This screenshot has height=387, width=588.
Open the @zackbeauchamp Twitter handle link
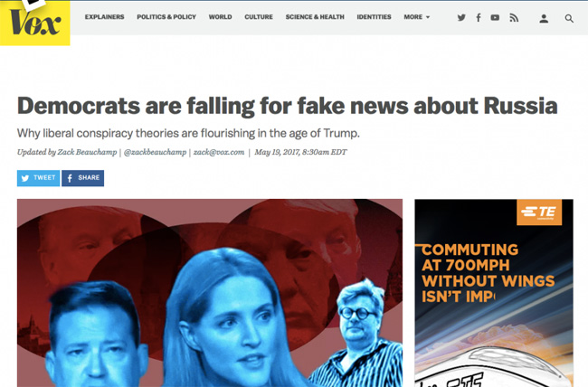pos(155,152)
